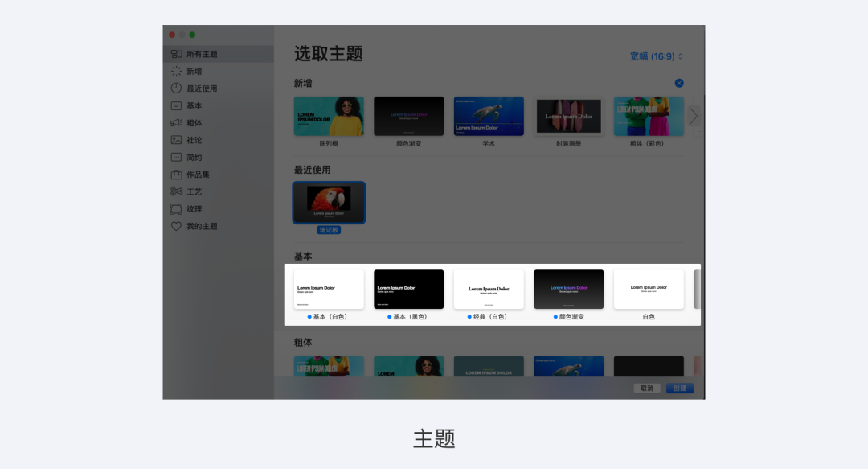This screenshot has height=469, width=868.
Task: Click the 作品集 briefcase icon
Action: tap(176, 174)
